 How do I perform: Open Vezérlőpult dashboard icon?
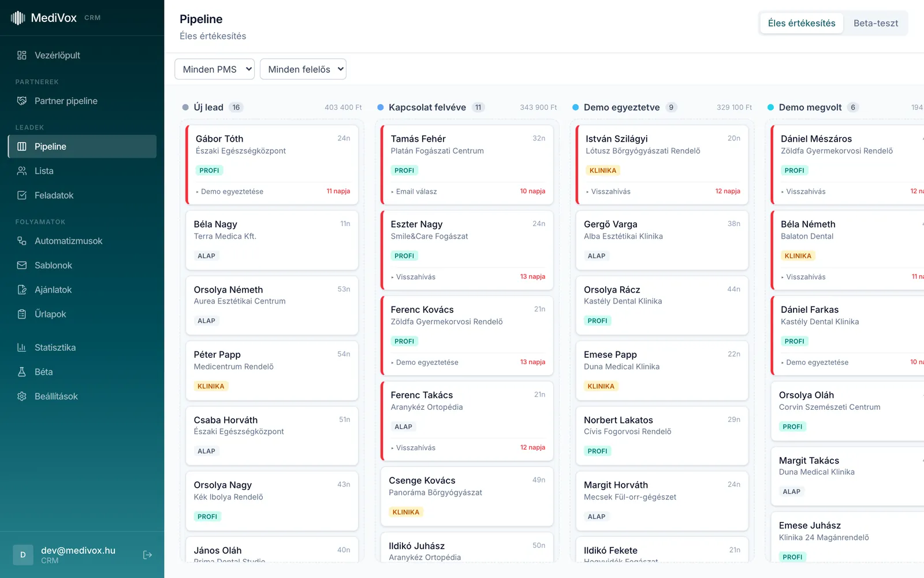point(22,55)
